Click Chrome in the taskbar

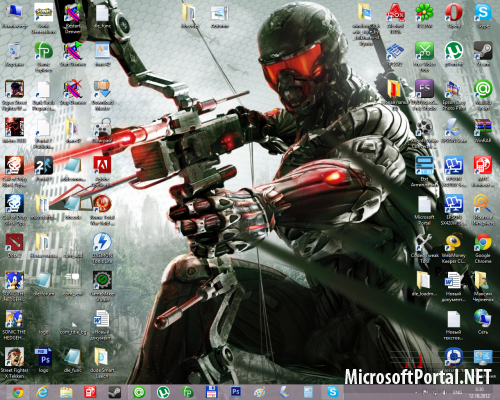[x=18, y=392]
